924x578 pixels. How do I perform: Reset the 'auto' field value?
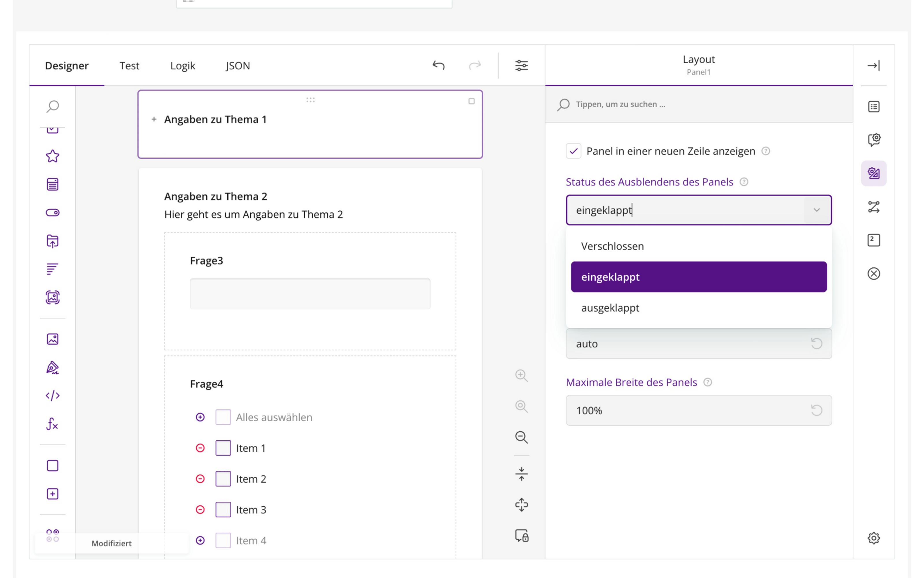tap(817, 344)
